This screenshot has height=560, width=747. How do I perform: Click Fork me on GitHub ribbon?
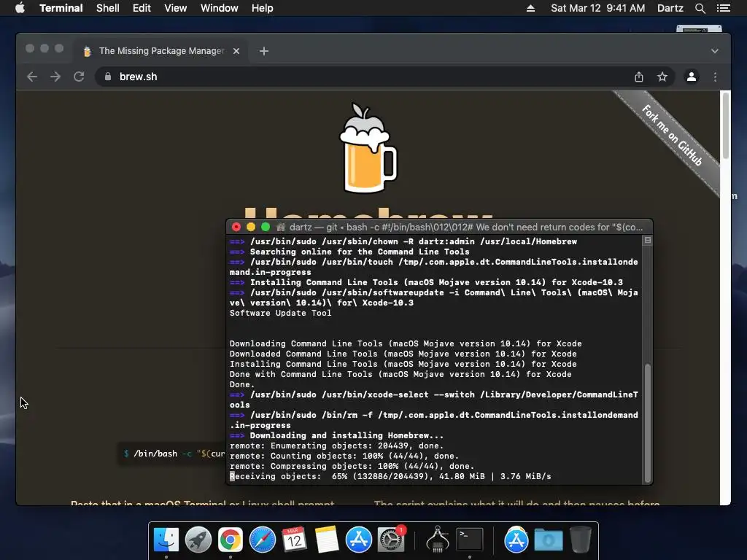pos(672,136)
